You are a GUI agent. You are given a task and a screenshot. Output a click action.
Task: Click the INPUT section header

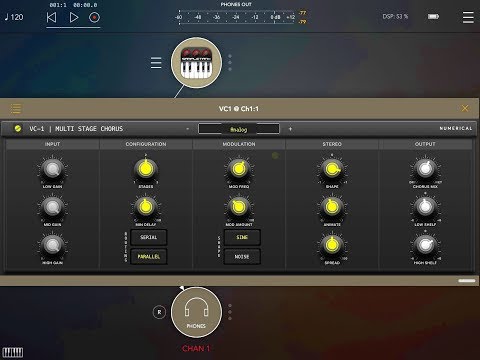(52, 144)
